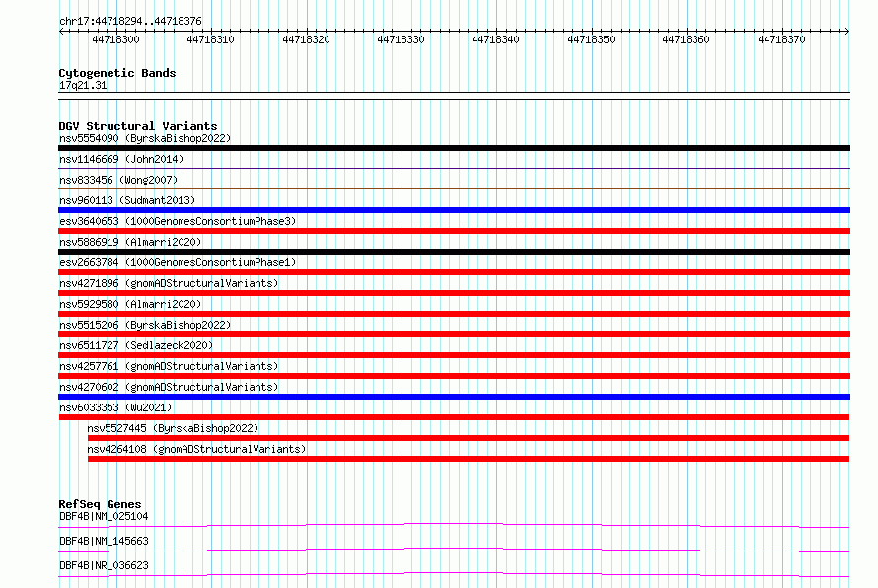Click ruler position 44718330
The height and width of the screenshot is (588, 878).
[x=401, y=39]
